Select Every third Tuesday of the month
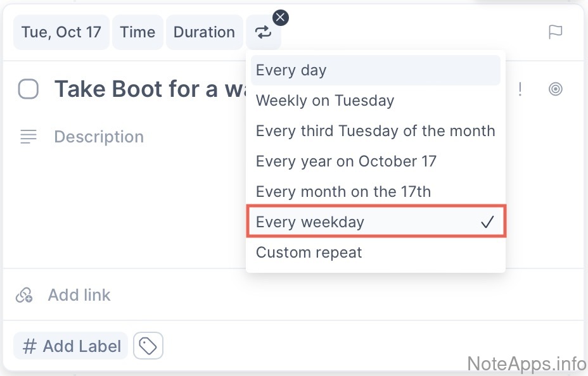This screenshot has width=588, height=376. (x=375, y=131)
